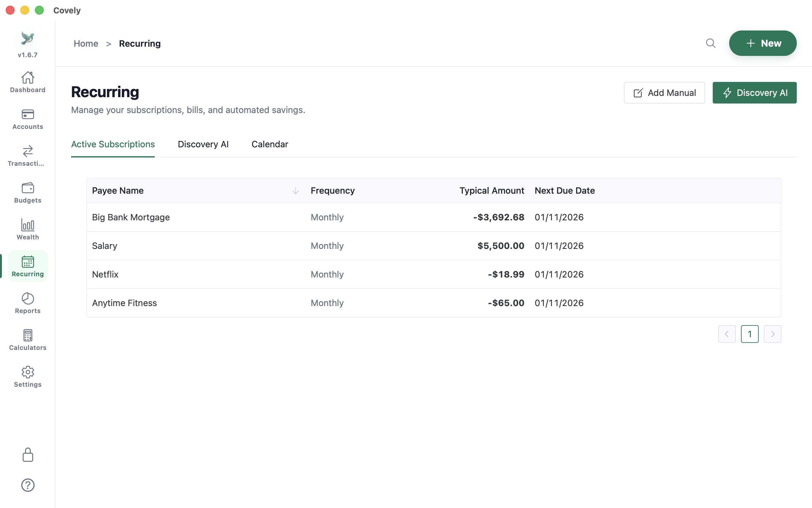This screenshot has height=508, width=812.
Task: Switch to Active Subscriptions tab
Action: (113, 144)
